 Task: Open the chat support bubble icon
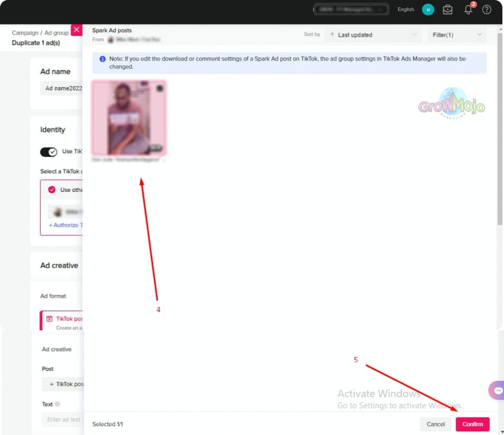coord(497,390)
